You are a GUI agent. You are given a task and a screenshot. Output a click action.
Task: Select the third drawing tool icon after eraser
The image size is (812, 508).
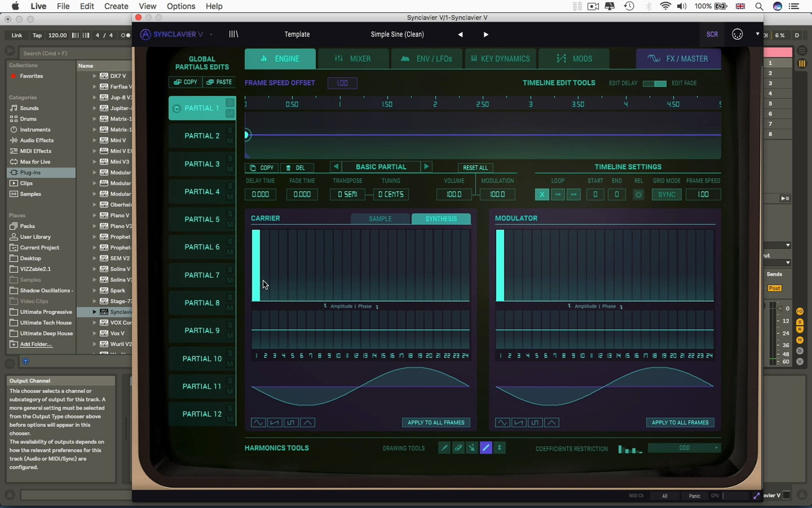[472, 447]
